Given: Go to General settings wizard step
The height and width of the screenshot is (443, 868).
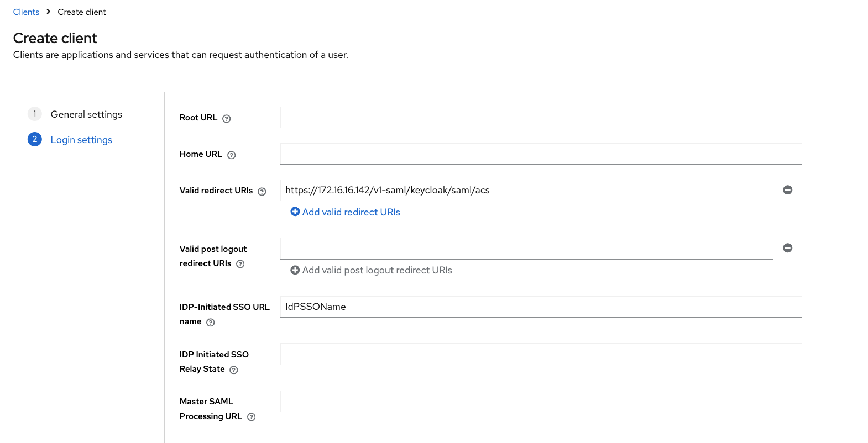Looking at the screenshot, I should tap(86, 114).
